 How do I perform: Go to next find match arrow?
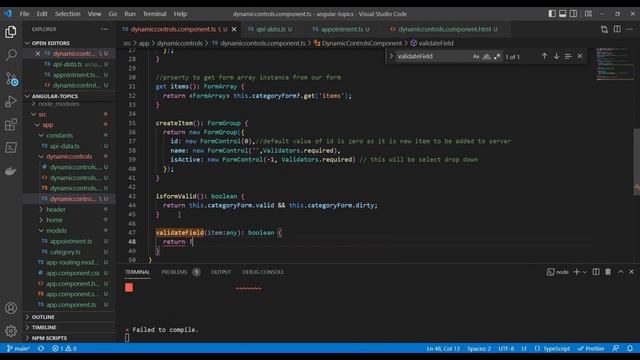(x=556, y=56)
